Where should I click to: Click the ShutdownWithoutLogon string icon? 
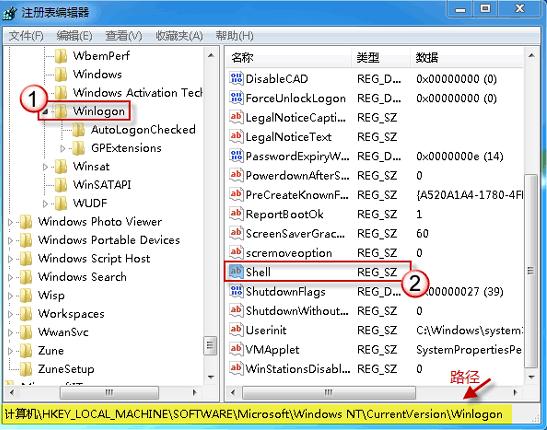pyautogui.click(x=236, y=310)
